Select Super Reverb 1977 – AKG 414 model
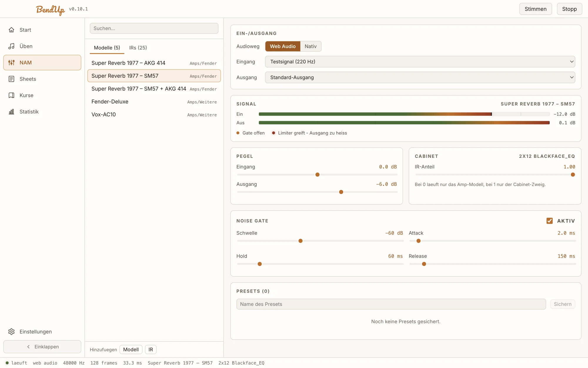This screenshot has width=588, height=368. click(x=154, y=63)
